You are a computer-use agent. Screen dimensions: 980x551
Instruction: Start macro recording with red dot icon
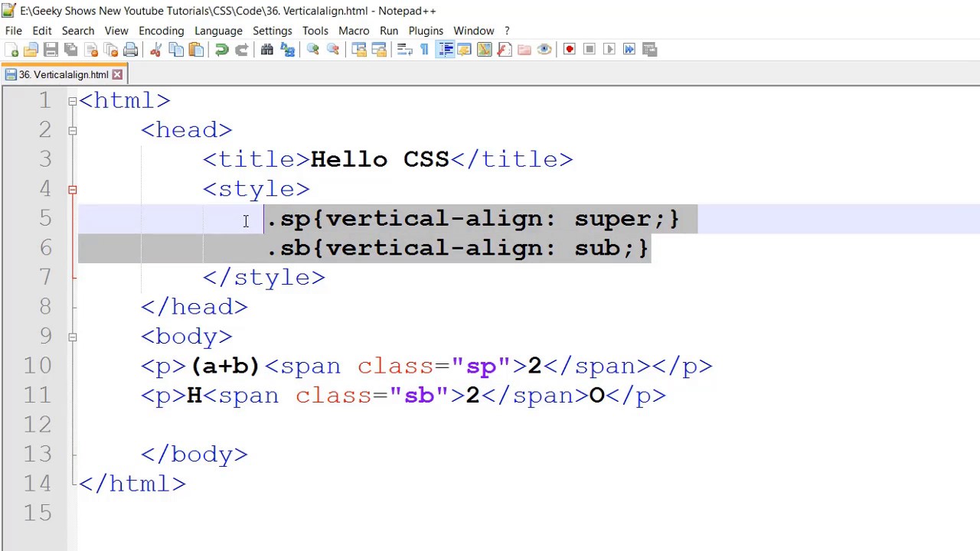pyautogui.click(x=569, y=50)
